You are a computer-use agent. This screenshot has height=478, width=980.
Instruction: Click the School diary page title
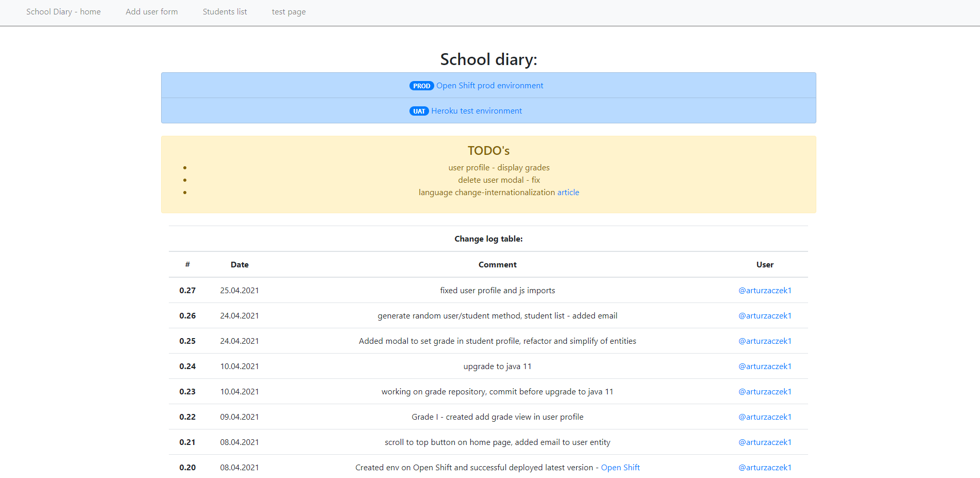(x=488, y=59)
